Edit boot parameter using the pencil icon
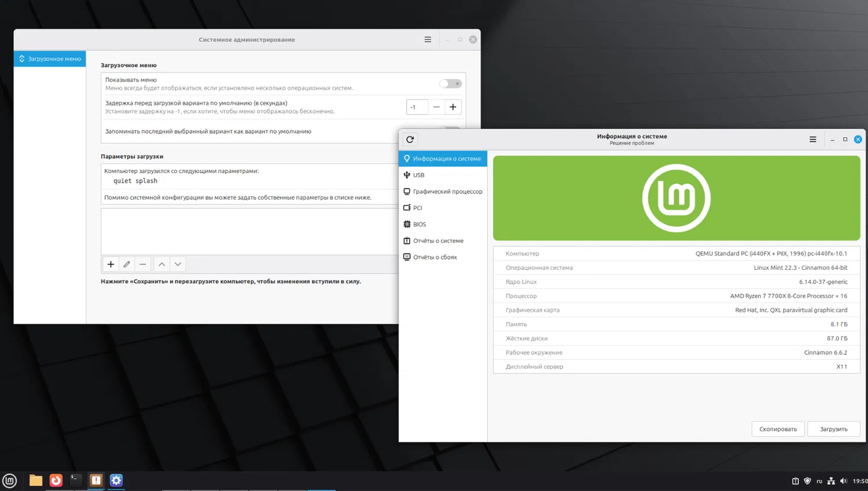The height and width of the screenshot is (491, 868). point(127,264)
